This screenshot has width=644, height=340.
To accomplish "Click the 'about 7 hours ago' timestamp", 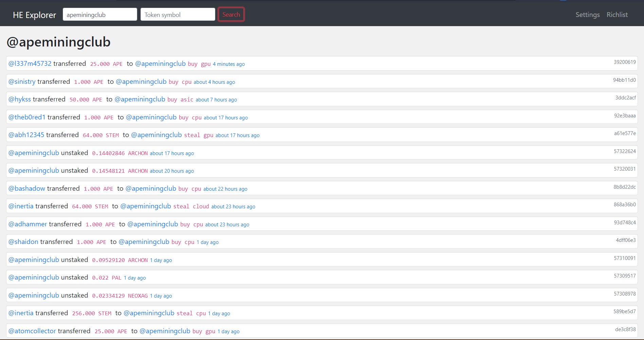I will click(216, 99).
